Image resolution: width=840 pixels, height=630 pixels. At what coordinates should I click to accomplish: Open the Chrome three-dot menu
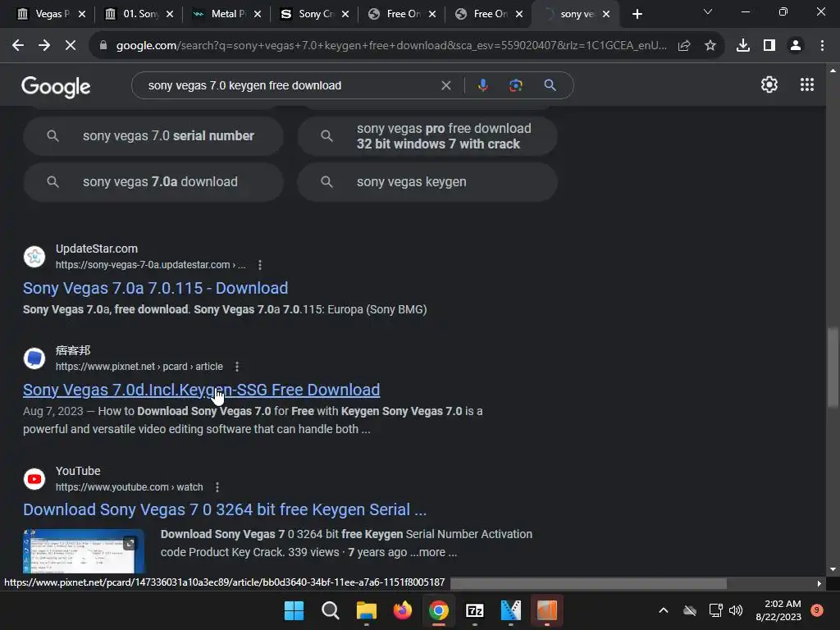pyautogui.click(x=822, y=46)
